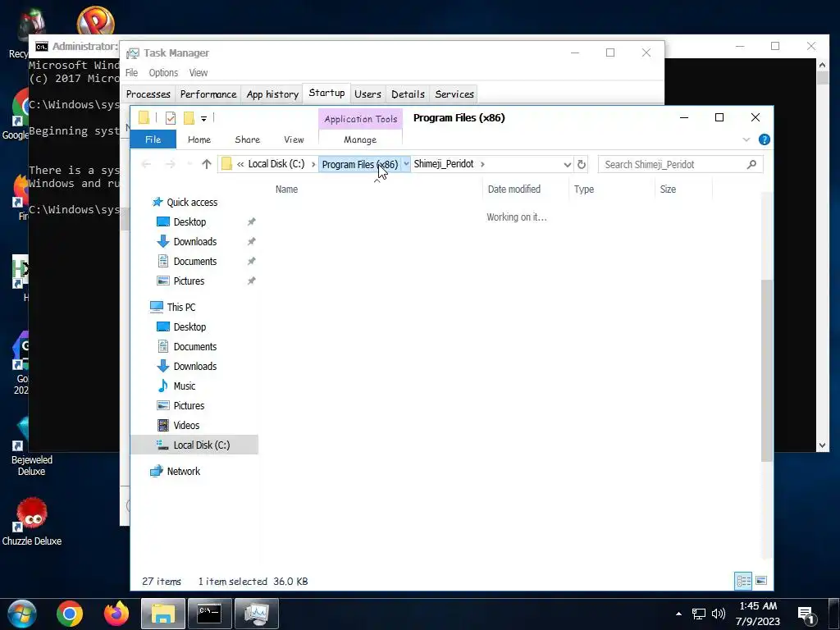Sort by Date modified column header
840x630 pixels.
pyautogui.click(x=514, y=189)
